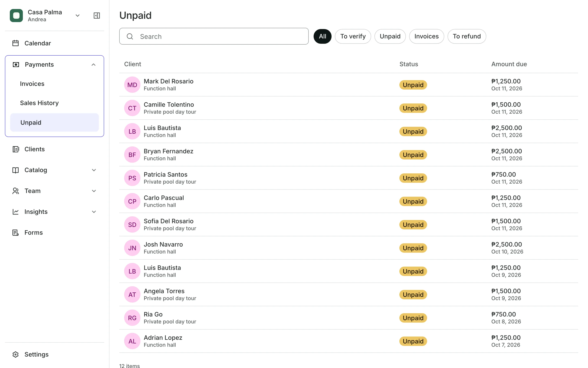Open the Casa Palma account dropdown chevron
Screen dimensions: 588x368
[78, 16]
